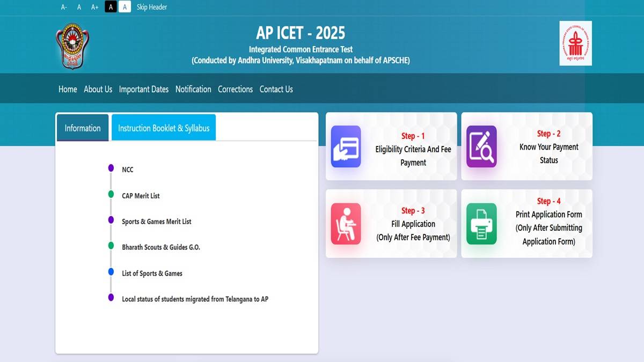644x362 pixels.
Task: Open the Corrections menu
Action: (x=235, y=89)
